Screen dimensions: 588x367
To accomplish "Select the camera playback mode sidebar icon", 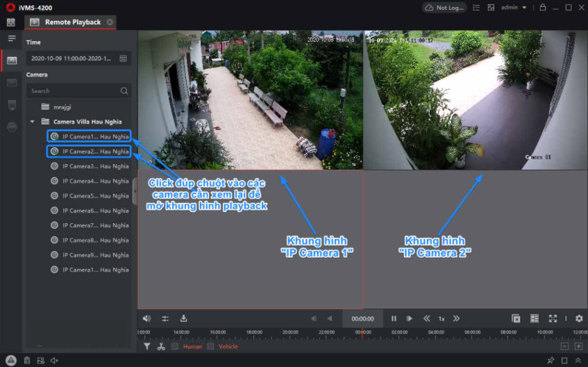I will (x=12, y=60).
